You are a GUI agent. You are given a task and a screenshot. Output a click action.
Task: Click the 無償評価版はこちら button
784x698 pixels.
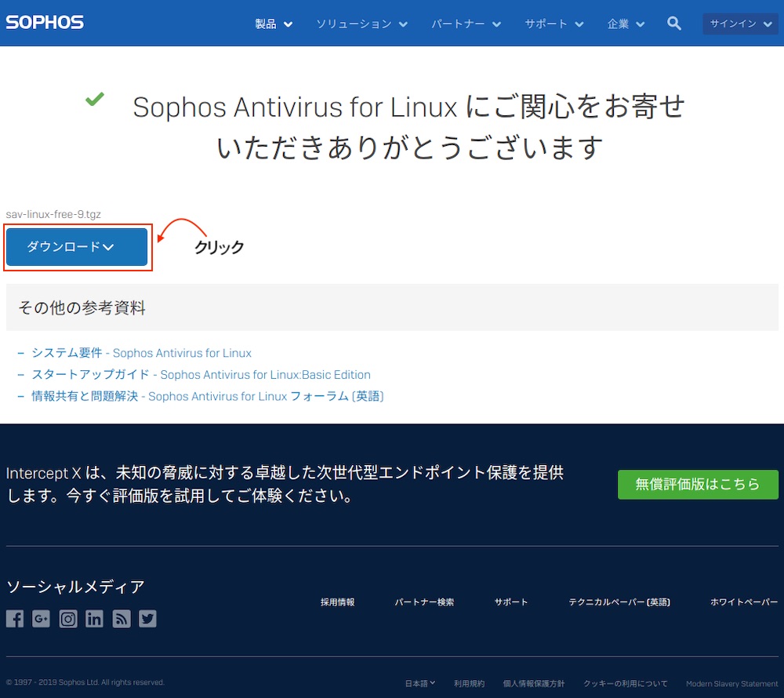tap(698, 484)
